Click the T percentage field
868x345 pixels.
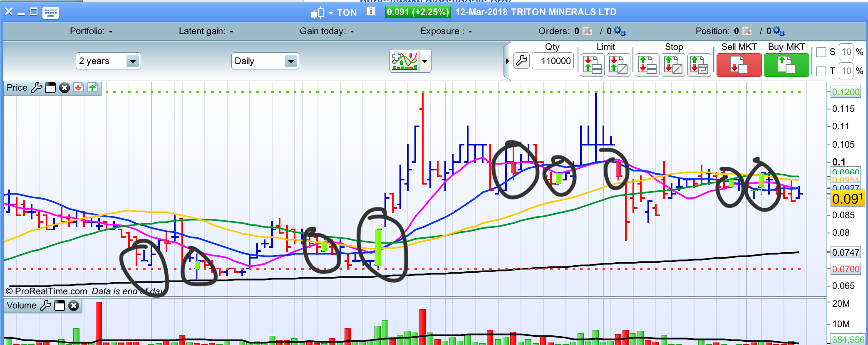(846, 71)
